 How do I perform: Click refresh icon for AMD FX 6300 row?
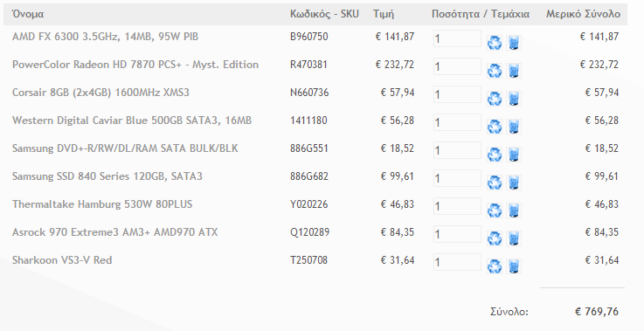[495, 43]
